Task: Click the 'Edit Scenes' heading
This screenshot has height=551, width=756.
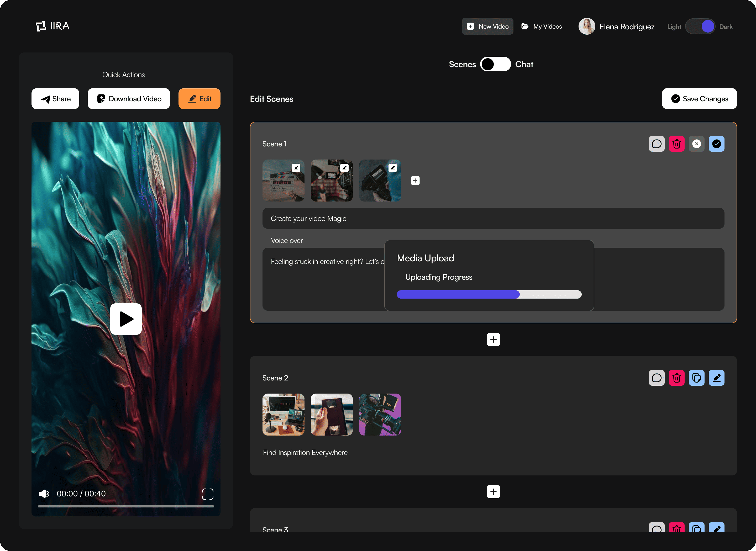Action: pos(272,99)
